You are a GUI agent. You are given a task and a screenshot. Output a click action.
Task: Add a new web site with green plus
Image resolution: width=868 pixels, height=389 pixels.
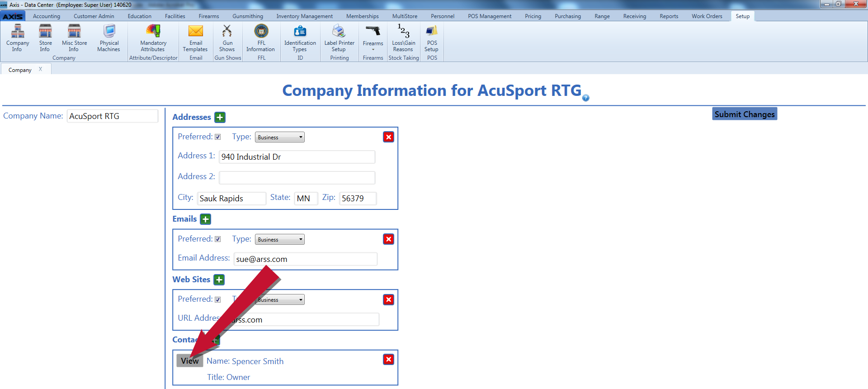219,280
